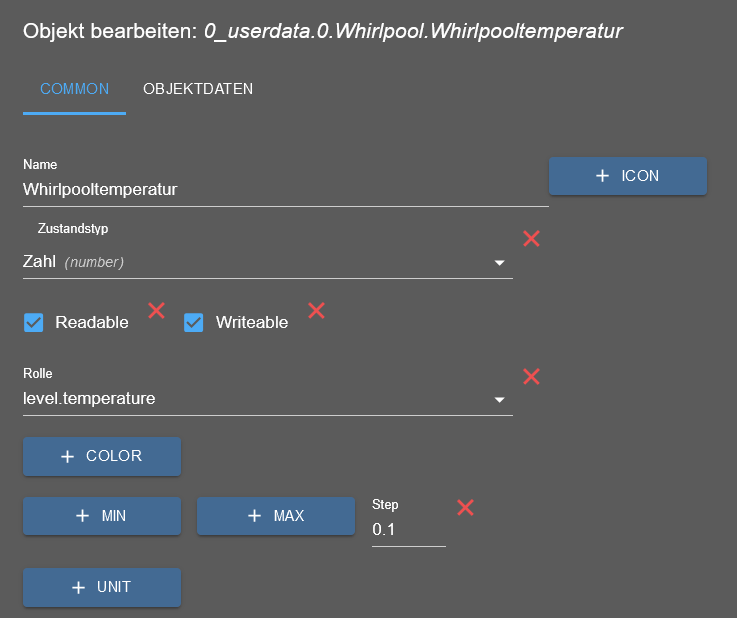737x618 pixels.
Task: Delete the Readable property red X
Action: [x=156, y=310]
